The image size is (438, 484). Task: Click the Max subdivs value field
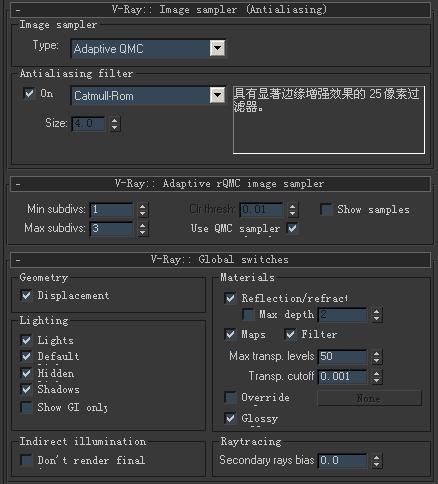tap(112, 229)
